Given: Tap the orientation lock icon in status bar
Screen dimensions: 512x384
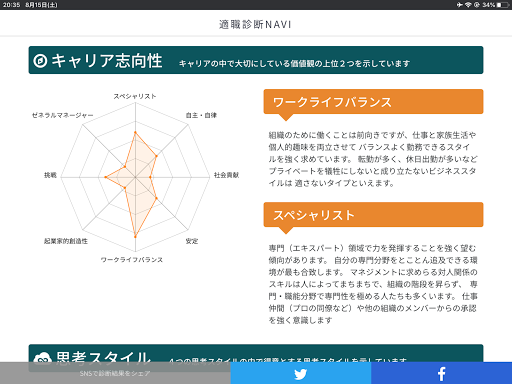Looking at the screenshot, I should (x=476, y=5).
